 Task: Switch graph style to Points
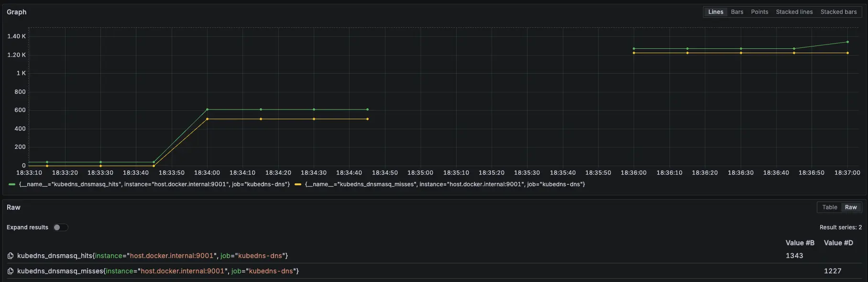tap(759, 12)
